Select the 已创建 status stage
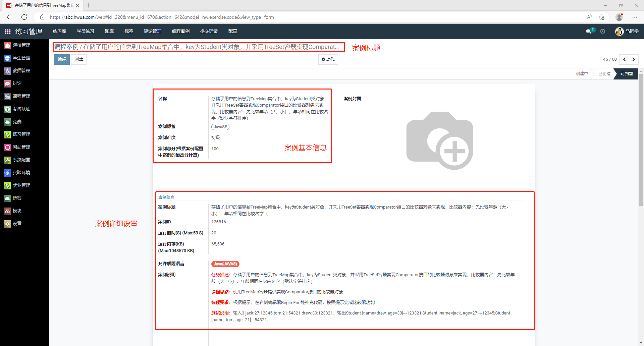The height and width of the screenshot is (346, 644). [604, 74]
